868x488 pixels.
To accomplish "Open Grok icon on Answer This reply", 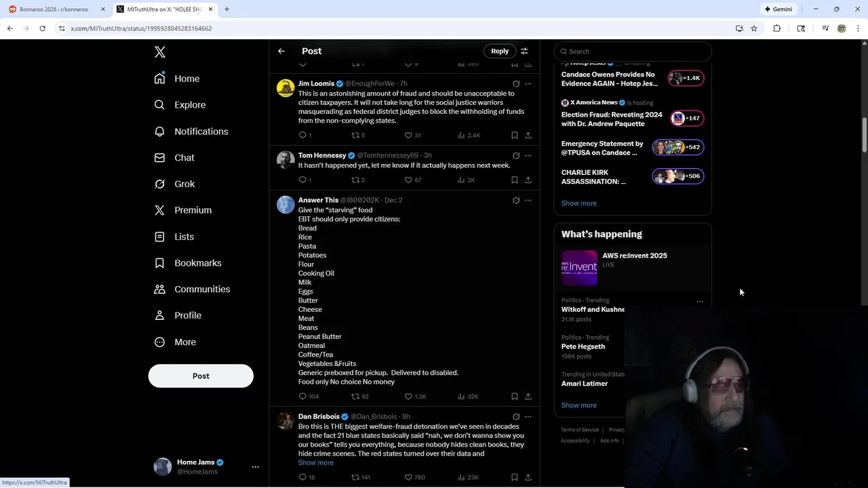I will pos(516,201).
